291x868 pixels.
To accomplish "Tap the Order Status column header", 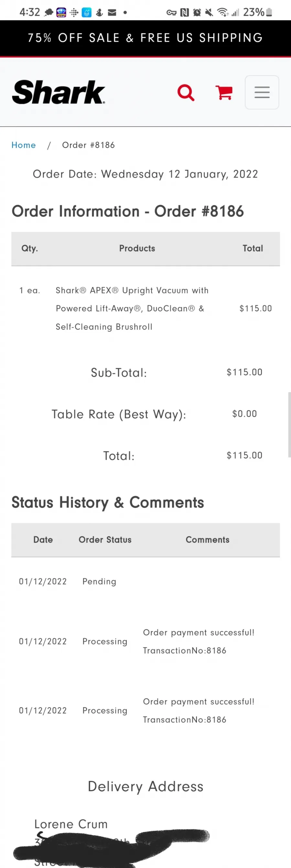I will [x=105, y=539].
